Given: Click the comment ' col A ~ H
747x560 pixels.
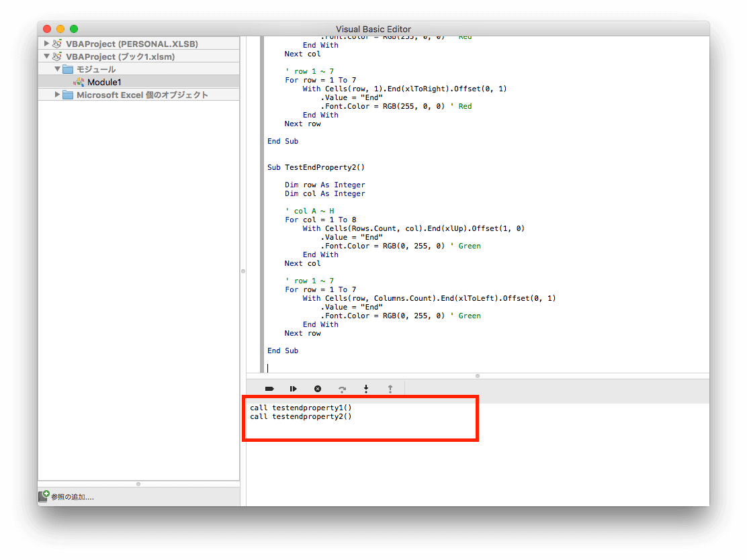Looking at the screenshot, I should coord(310,211).
